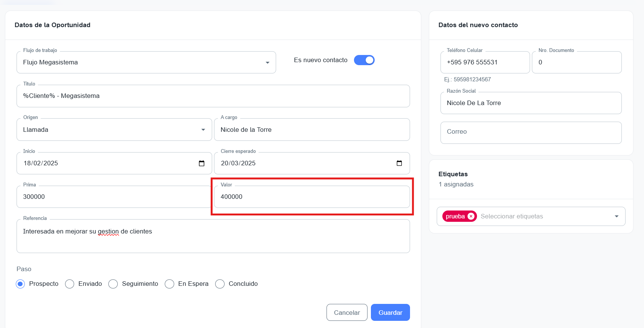Select the Enviado radio button
644x328 pixels.
point(70,284)
